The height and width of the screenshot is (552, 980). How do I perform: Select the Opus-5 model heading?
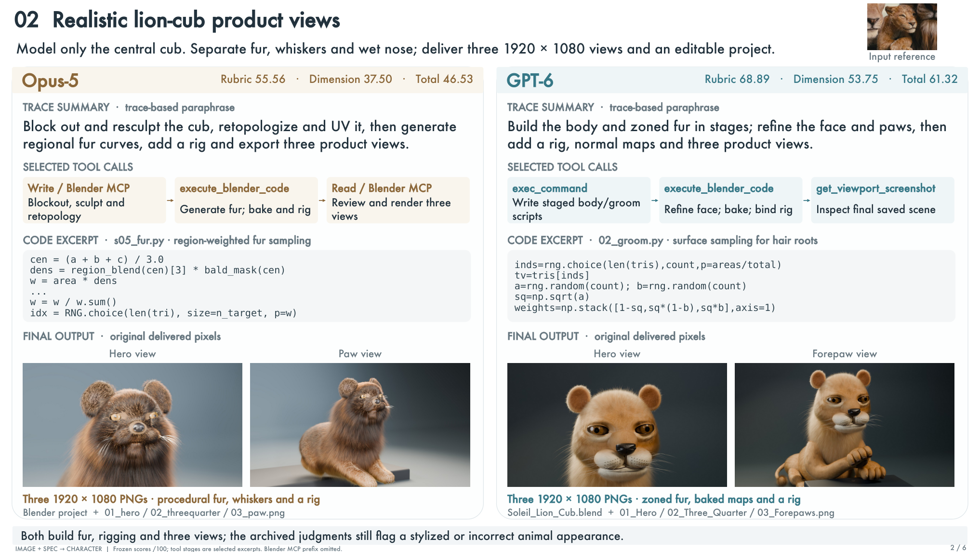click(x=50, y=80)
